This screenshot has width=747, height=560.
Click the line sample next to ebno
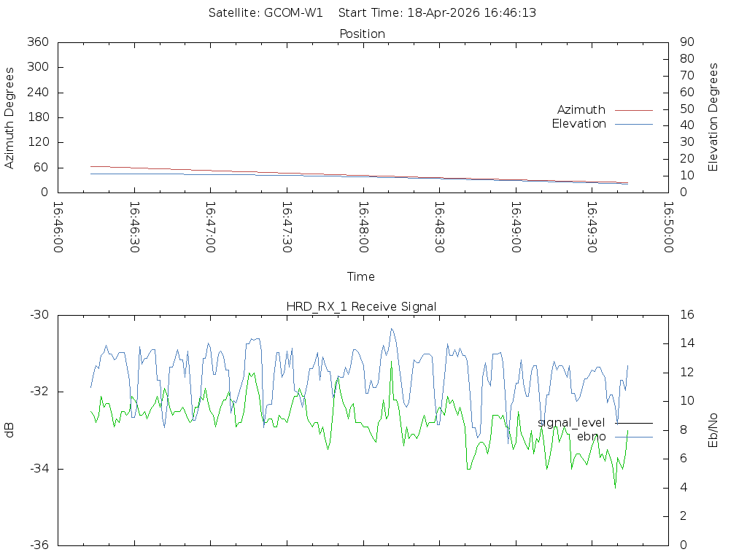(633, 437)
